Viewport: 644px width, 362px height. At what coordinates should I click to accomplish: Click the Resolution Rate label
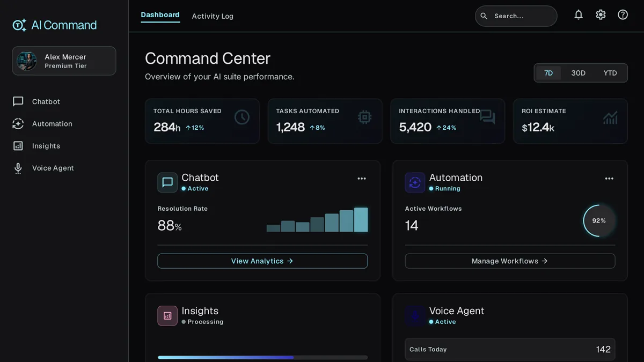coord(182,209)
